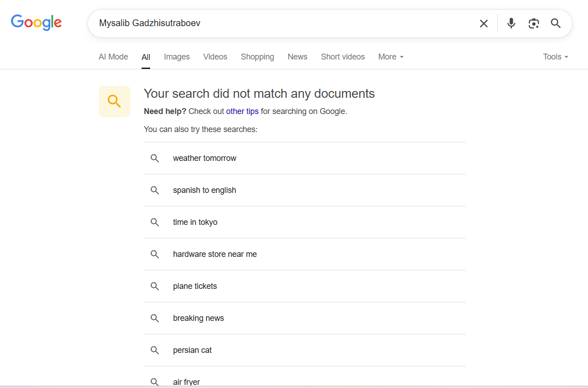The image size is (588, 388).
Task: Search the plane tickets suggestion
Action: [x=305, y=286]
